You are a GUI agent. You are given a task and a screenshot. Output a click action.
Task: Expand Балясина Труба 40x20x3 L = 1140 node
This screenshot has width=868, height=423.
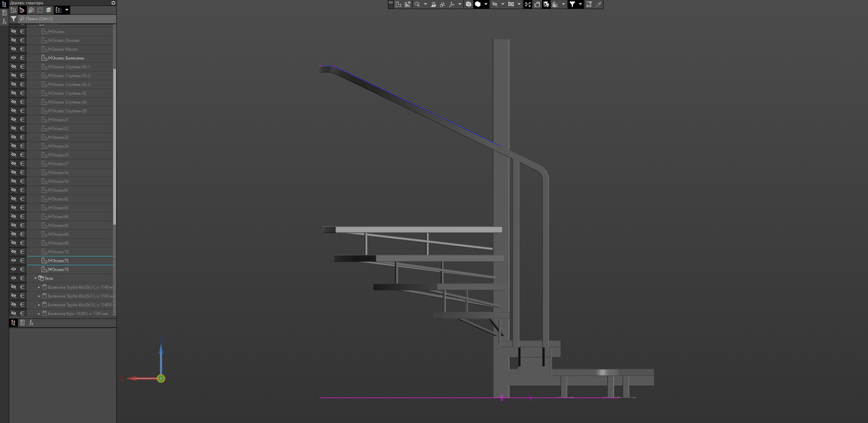39,287
